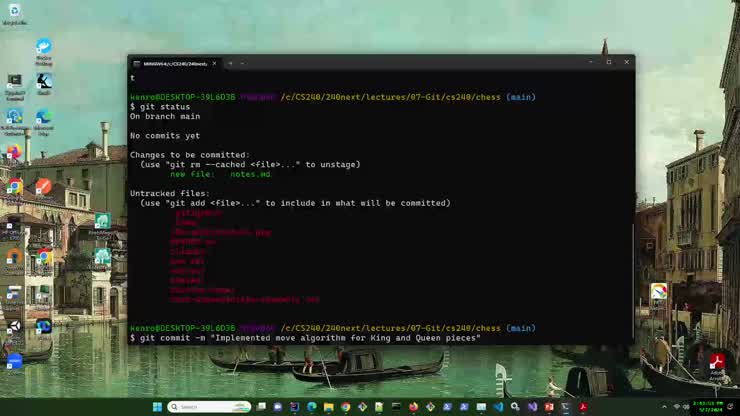Click the terminal vertical scrollbar
740x416 pixels.
[633, 279]
